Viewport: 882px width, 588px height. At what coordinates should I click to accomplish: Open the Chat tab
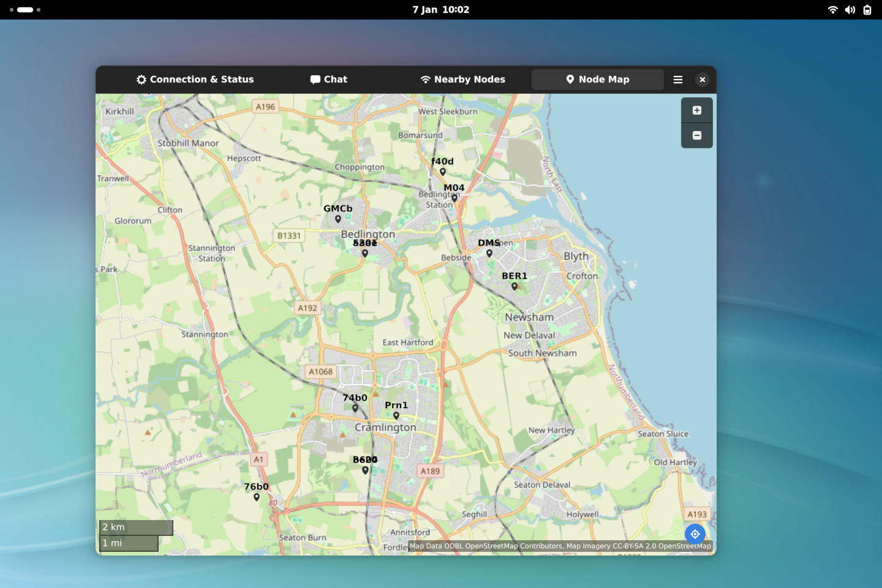329,80
